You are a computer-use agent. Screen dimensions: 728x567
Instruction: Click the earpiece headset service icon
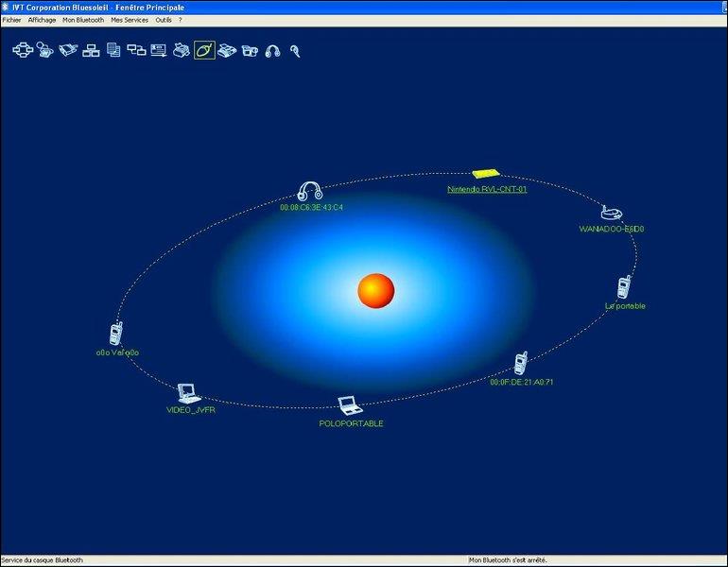295,51
